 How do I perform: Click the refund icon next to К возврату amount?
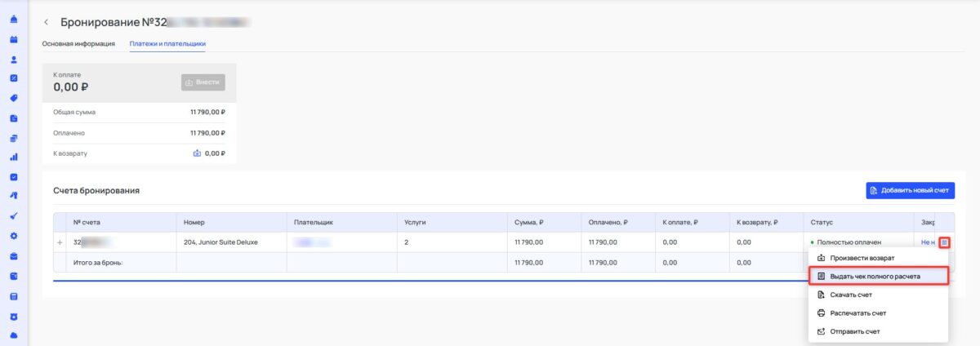(x=196, y=153)
